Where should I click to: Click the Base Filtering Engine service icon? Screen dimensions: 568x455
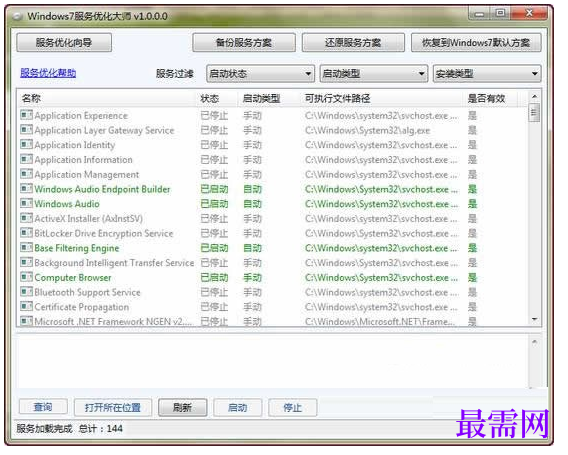point(26,247)
